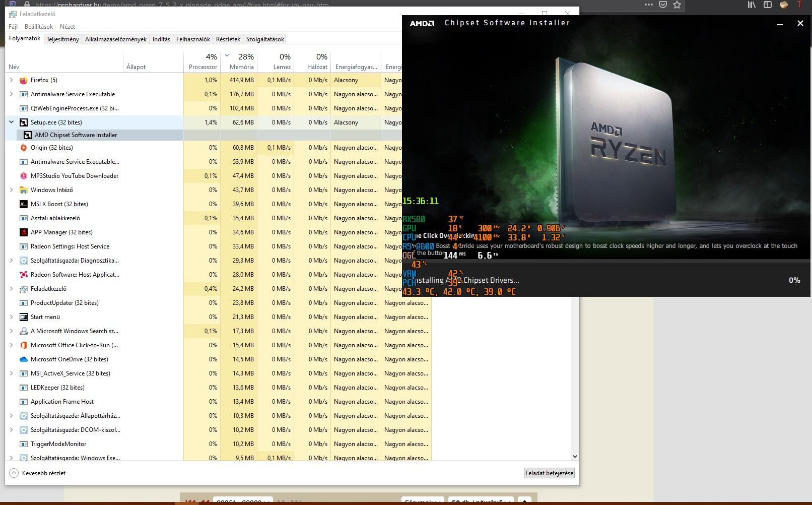
Task: Click the Microsoft OneDrive cloud icon
Action: [23, 359]
